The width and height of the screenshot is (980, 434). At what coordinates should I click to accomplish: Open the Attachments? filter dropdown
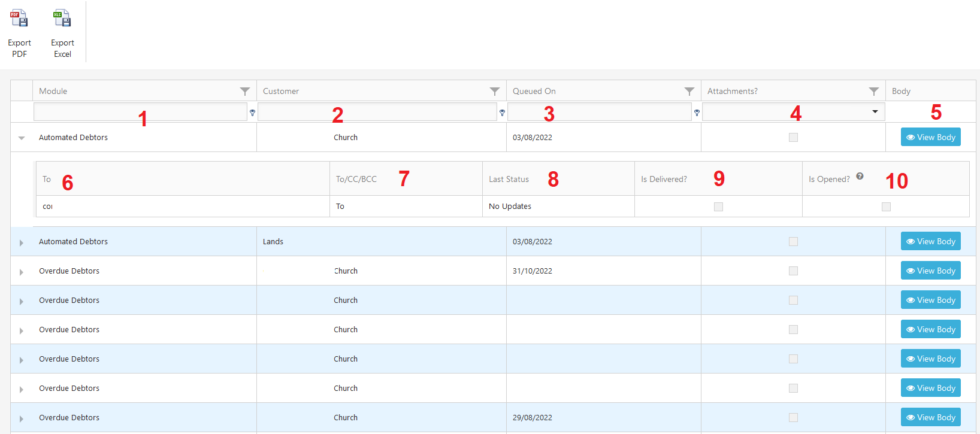pos(875,112)
